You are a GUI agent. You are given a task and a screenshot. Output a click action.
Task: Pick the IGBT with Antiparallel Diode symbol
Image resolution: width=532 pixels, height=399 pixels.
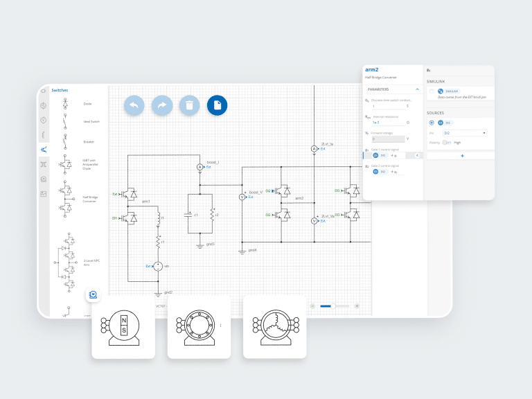click(x=66, y=165)
